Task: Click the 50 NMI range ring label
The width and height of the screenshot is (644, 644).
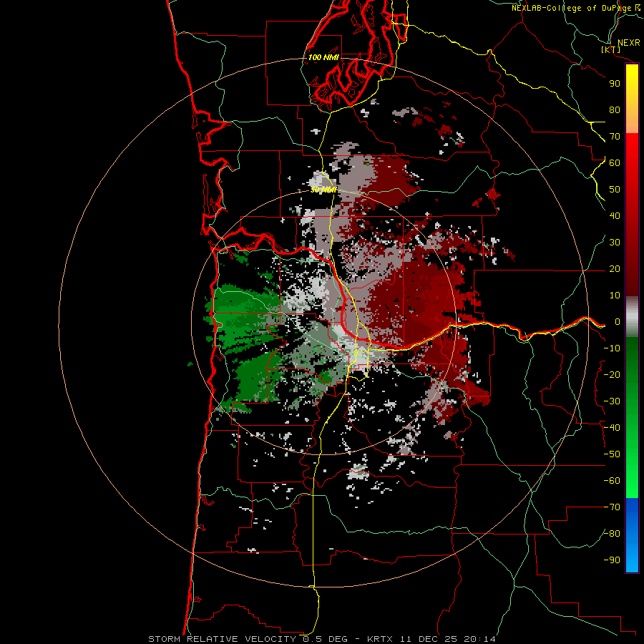Action: (x=323, y=190)
